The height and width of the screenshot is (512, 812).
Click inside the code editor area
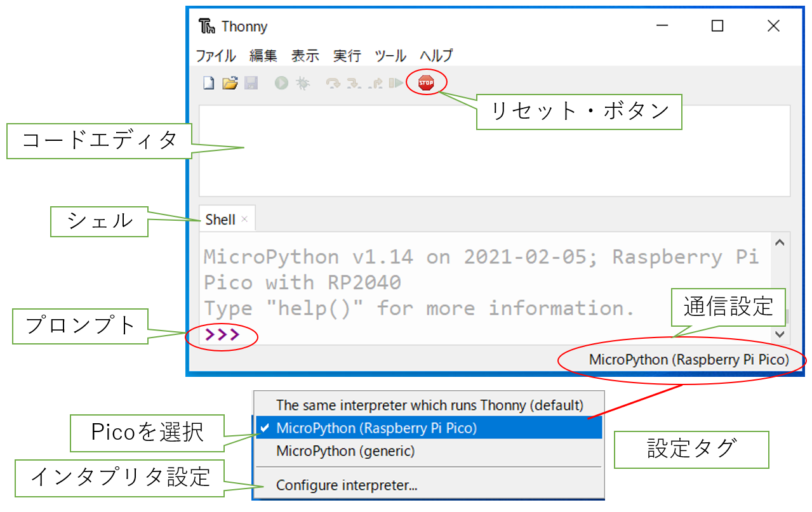click(495, 151)
